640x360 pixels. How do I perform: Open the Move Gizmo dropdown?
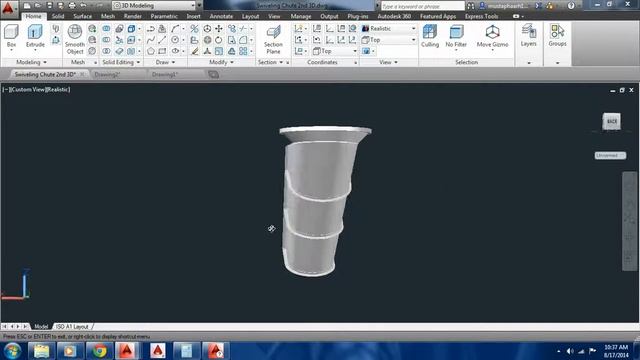point(492,37)
